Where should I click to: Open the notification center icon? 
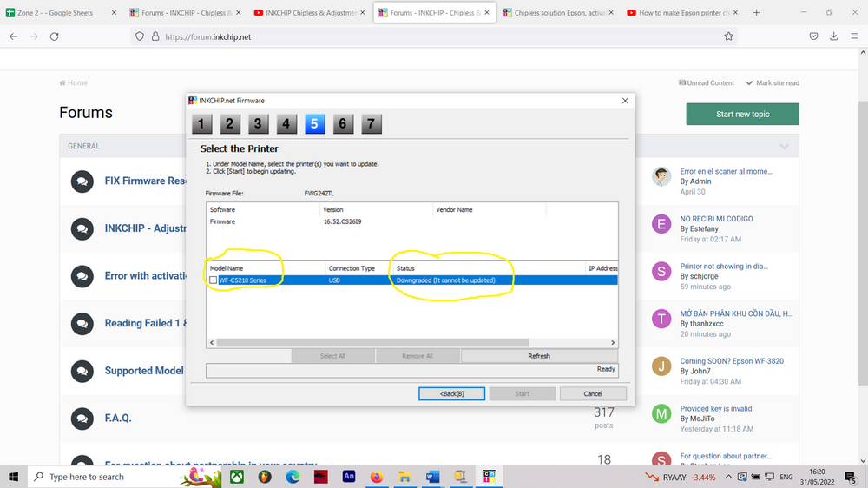(x=851, y=477)
